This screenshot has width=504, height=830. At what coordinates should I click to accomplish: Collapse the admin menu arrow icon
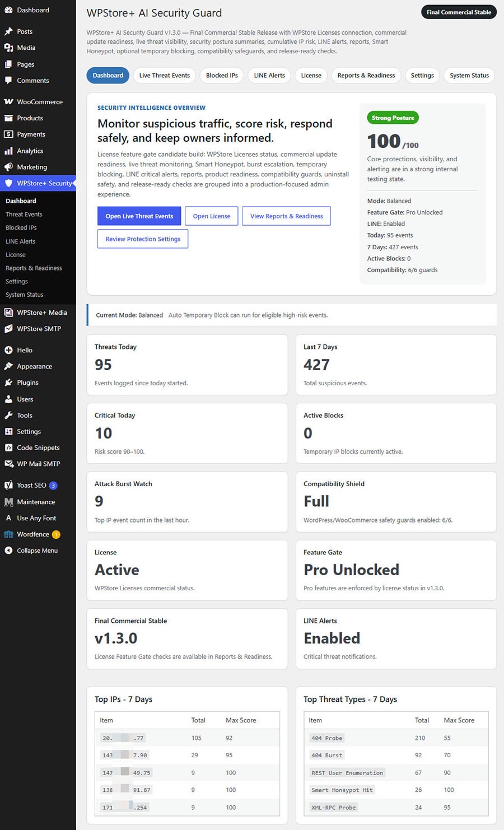(8, 551)
